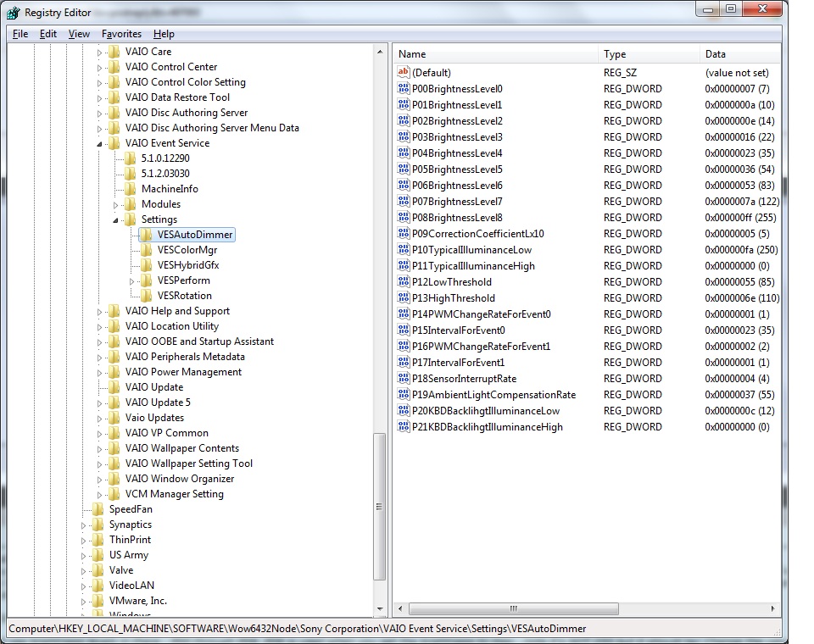
Task: Click the values pane scroll right arrow
Action: pyautogui.click(x=772, y=608)
